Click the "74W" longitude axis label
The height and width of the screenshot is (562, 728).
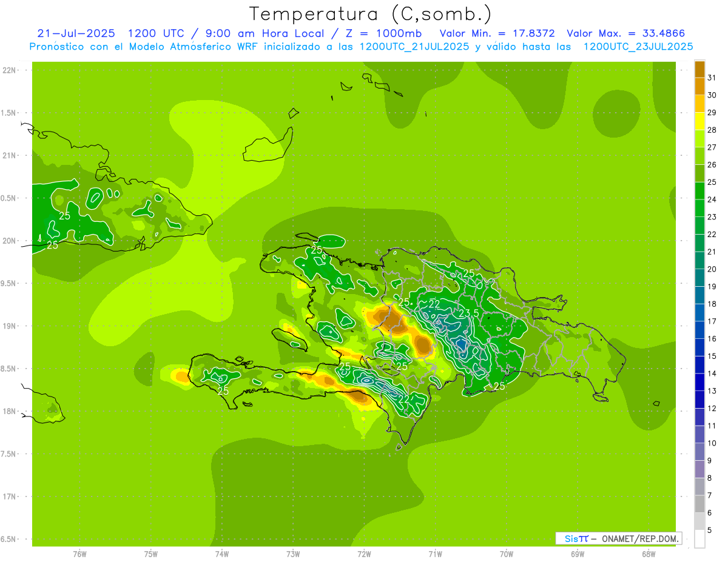221,554
